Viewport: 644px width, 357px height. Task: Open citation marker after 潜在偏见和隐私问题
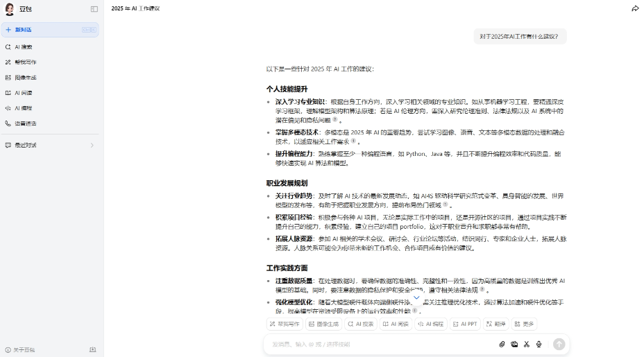point(334,119)
